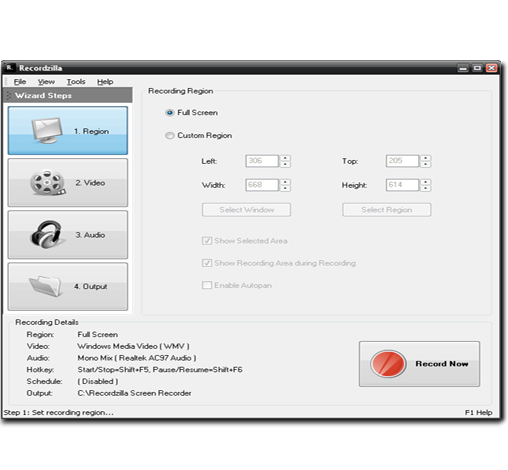Enable Autopan checkbox

point(207,285)
